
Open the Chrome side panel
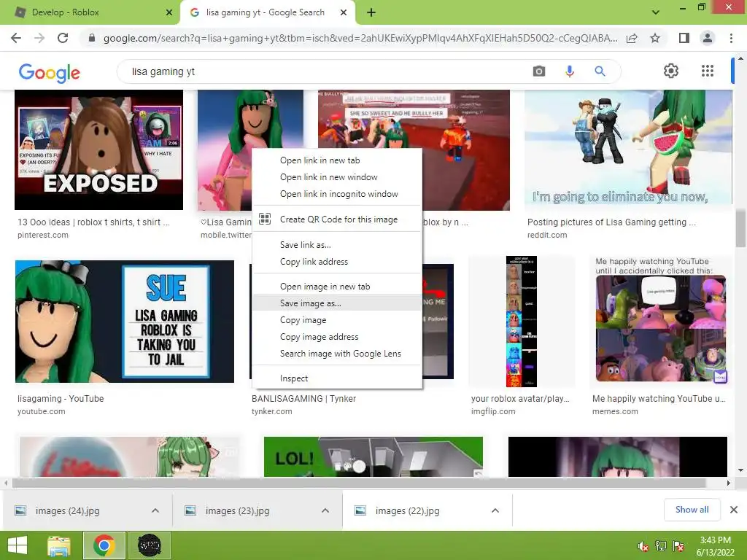point(684,38)
